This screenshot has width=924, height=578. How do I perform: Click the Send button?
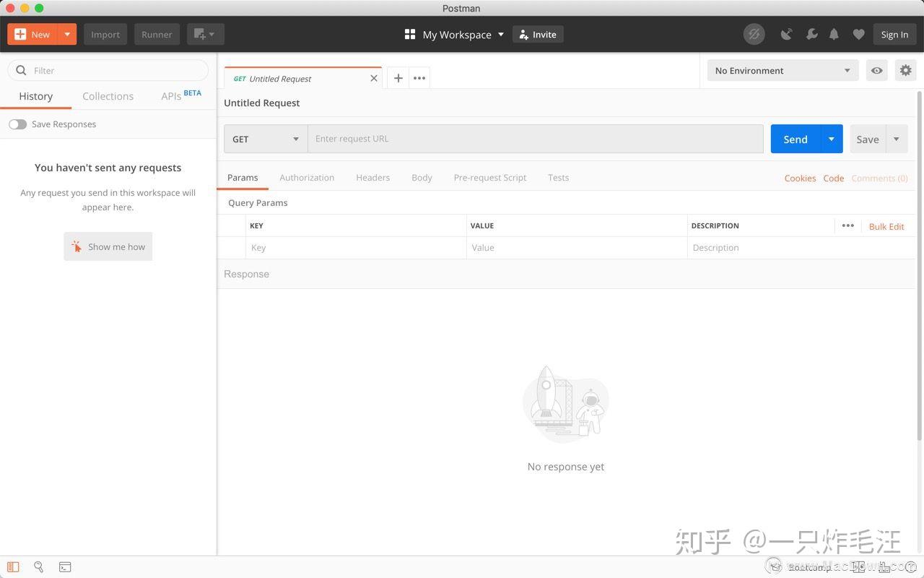click(x=795, y=139)
